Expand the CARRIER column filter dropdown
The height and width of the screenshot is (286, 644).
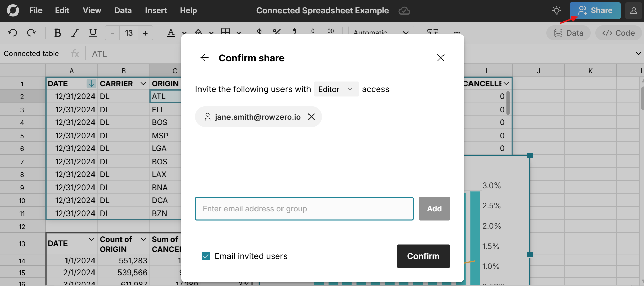(143, 83)
